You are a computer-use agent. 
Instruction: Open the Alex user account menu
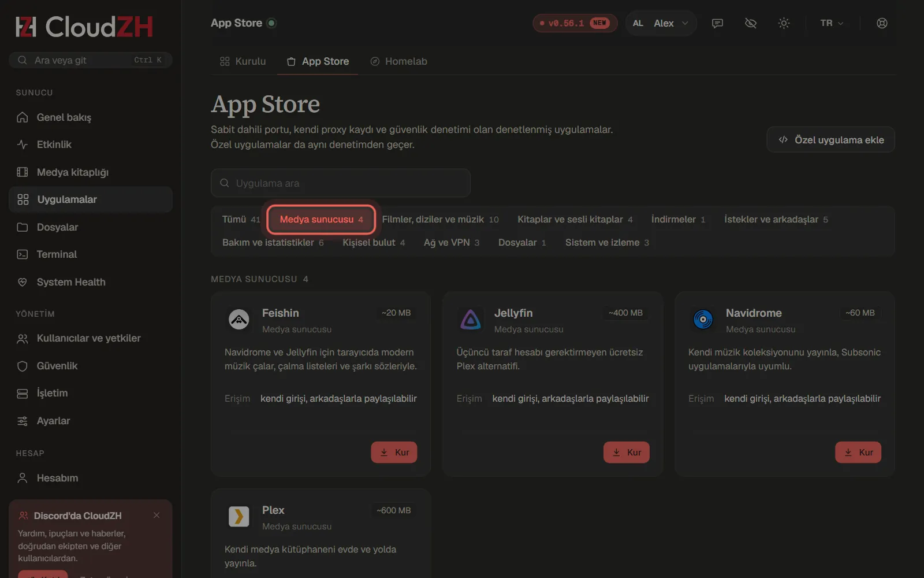[x=661, y=23]
